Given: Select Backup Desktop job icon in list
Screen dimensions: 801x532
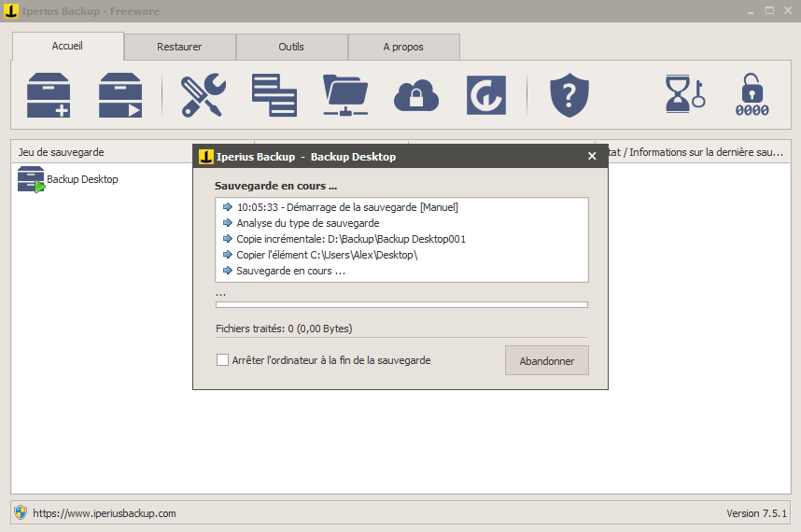Looking at the screenshot, I should point(31,180).
